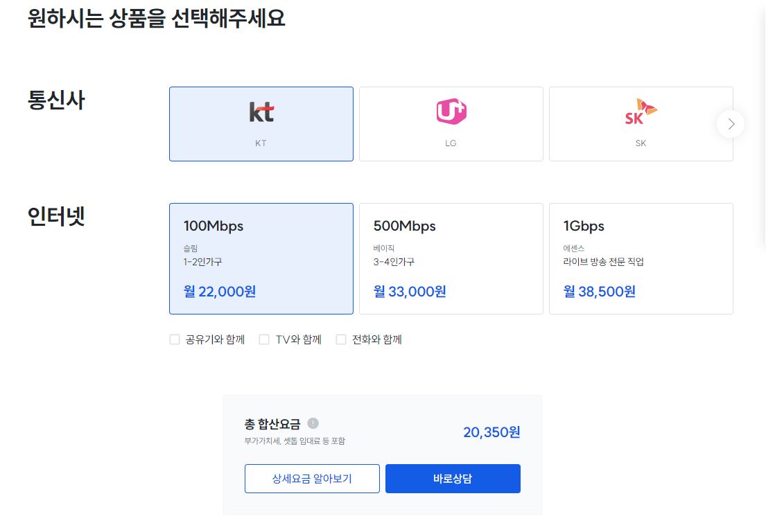Pick the SK broadband butterfly logo
Viewport: 766px width, 532px height.
[x=640, y=109]
